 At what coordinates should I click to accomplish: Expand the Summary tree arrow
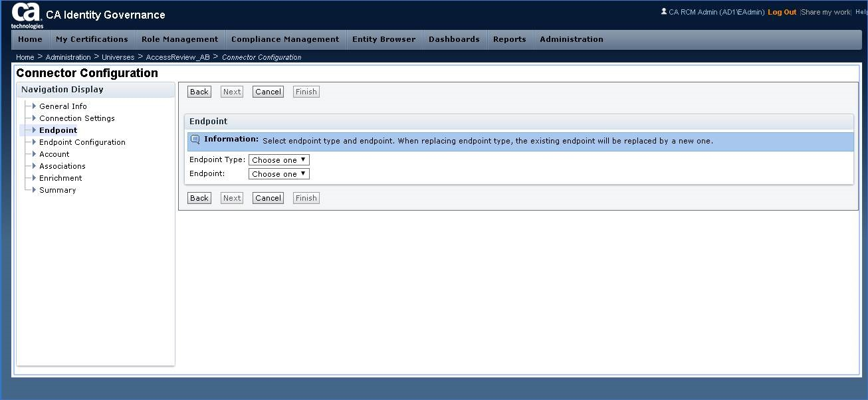(x=34, y=189)
